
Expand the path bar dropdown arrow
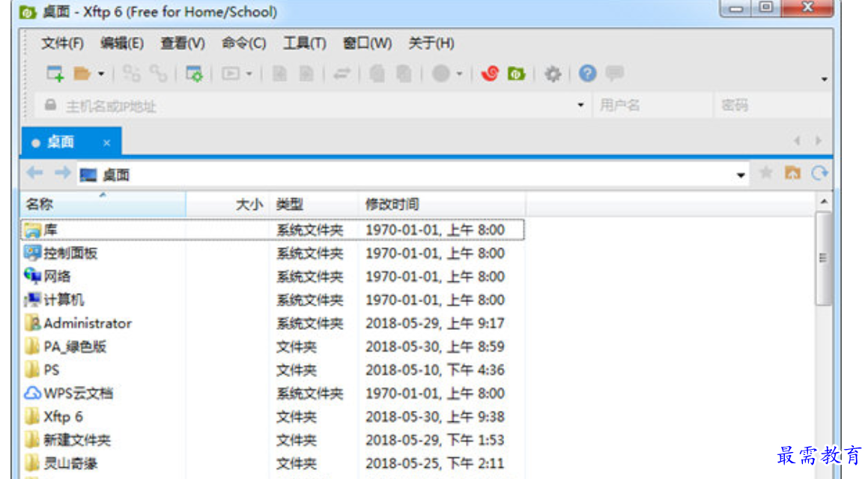(x=741, y=175)
